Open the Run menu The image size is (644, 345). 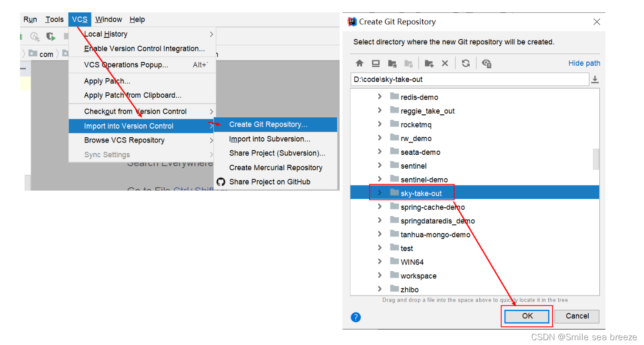point(30,20)
